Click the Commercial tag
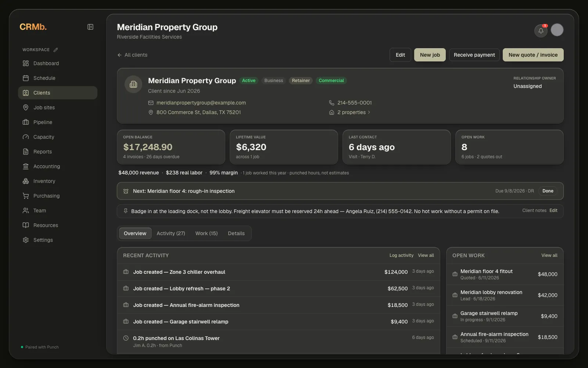The height and width of the screenshot is (368, 588). click(331, 81)
